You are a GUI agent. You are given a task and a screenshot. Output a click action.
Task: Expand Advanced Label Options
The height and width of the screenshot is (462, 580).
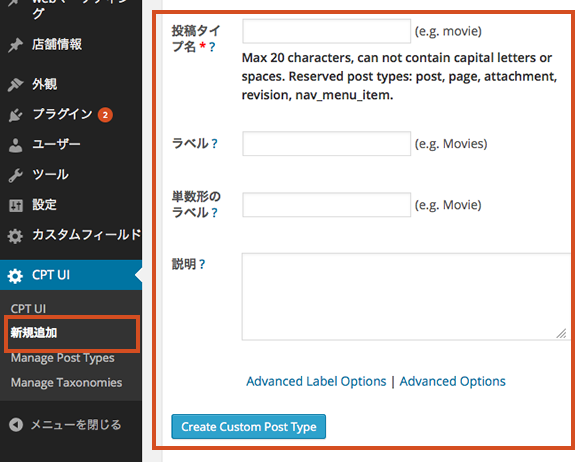click(x=316, y=381)
